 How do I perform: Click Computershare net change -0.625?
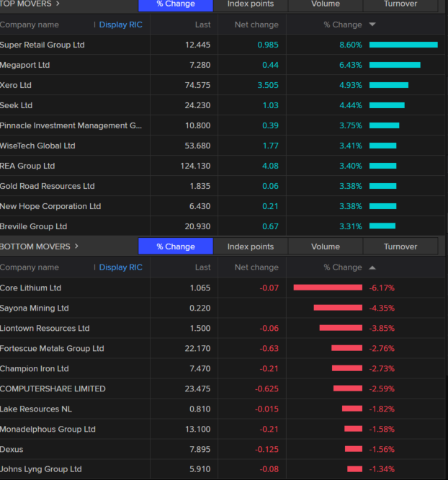pyautogui.click(x=266, y=388)
